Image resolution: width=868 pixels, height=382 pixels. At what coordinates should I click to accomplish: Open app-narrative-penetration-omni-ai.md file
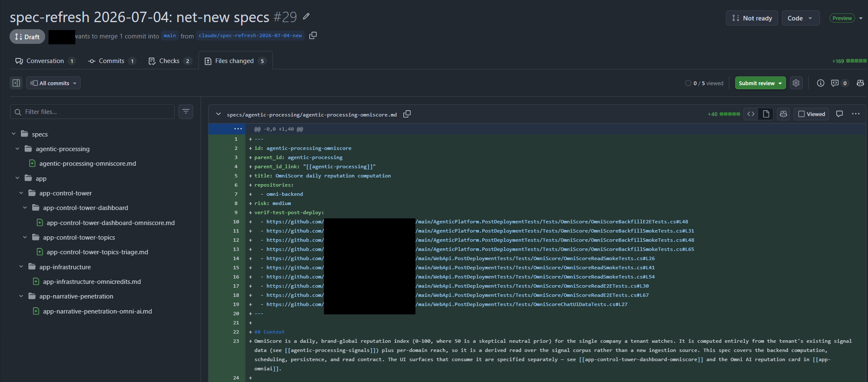point(97,311)
